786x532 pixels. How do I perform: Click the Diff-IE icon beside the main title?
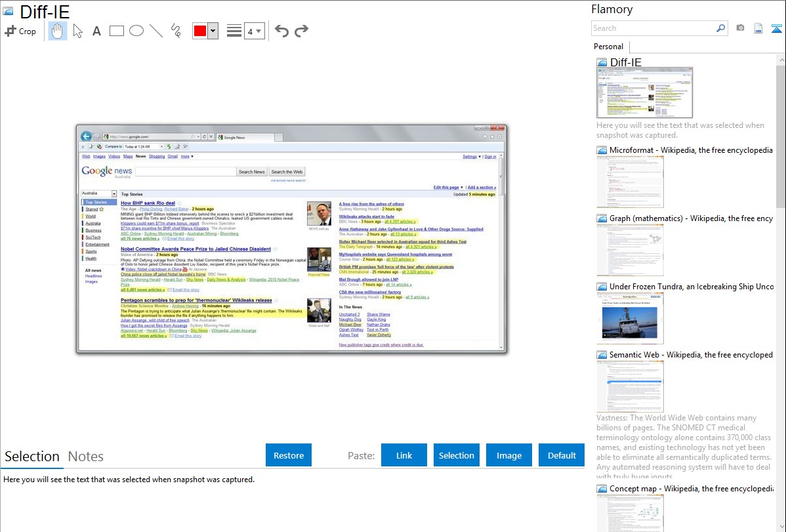point(9,12)
